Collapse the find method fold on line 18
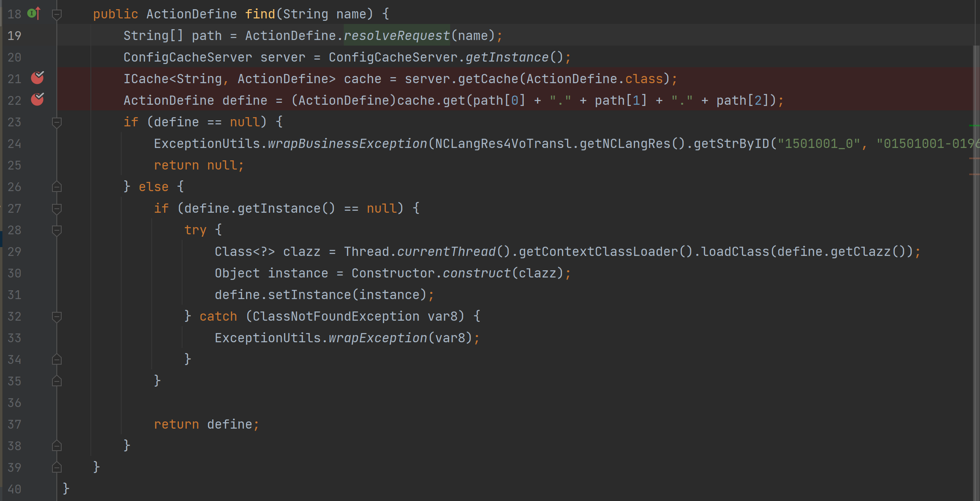Image resolution: width=980 pixels, height=501 pixels. 57,14
